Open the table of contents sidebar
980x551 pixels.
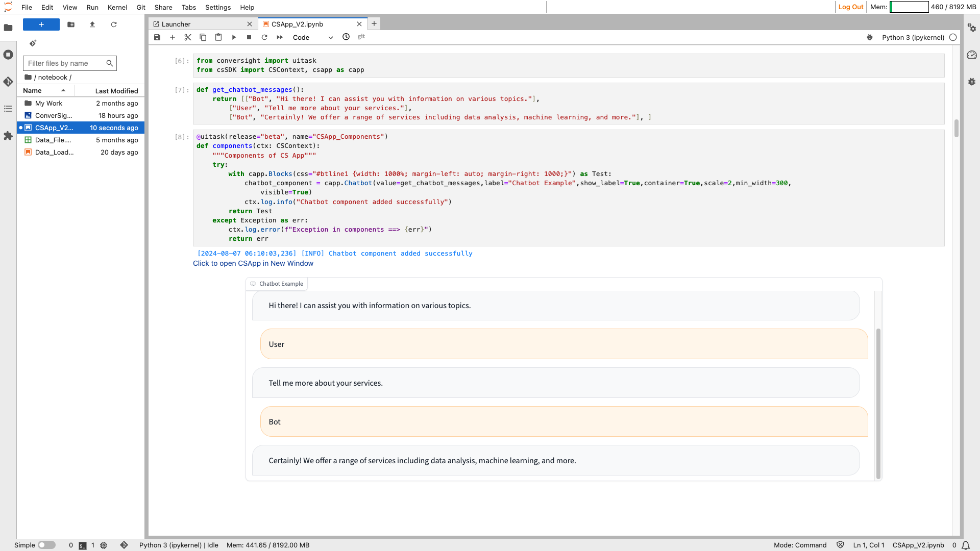pos(8,109)
